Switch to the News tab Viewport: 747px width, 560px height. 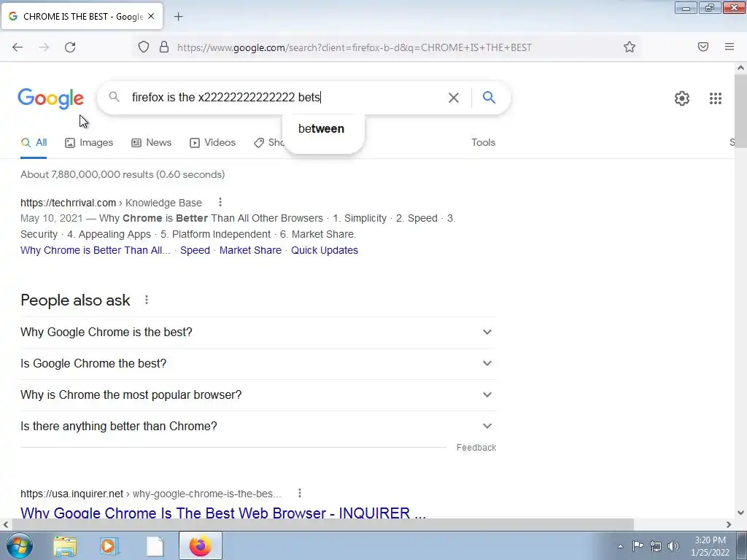point(152,142)
